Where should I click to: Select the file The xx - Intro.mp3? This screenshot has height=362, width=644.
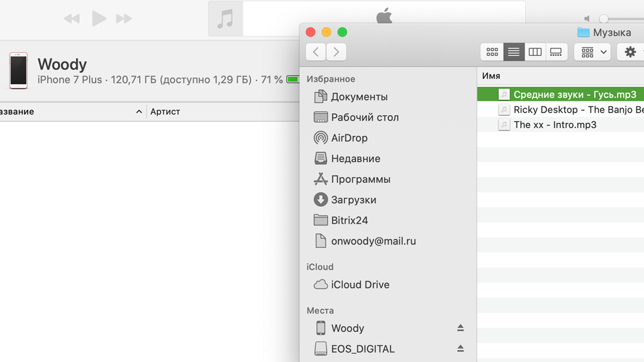pos(560,125)
